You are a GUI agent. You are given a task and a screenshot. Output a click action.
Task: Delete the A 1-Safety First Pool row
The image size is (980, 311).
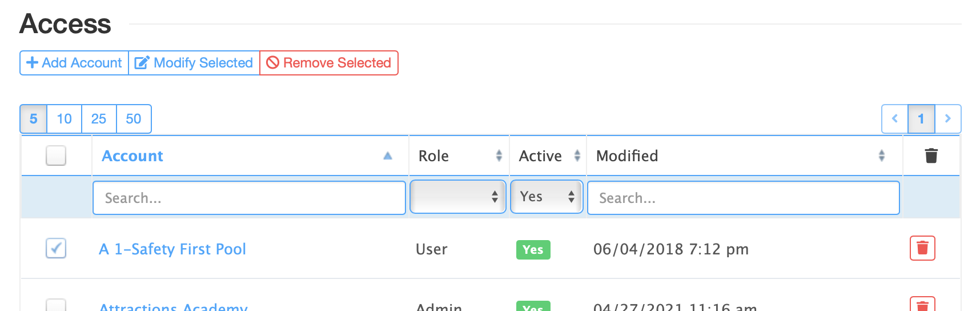pos(922,248)
